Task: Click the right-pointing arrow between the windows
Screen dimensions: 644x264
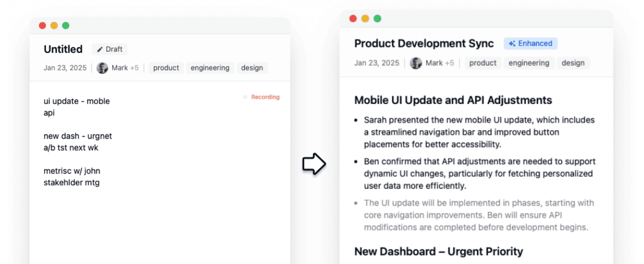Action: [314, 164]
